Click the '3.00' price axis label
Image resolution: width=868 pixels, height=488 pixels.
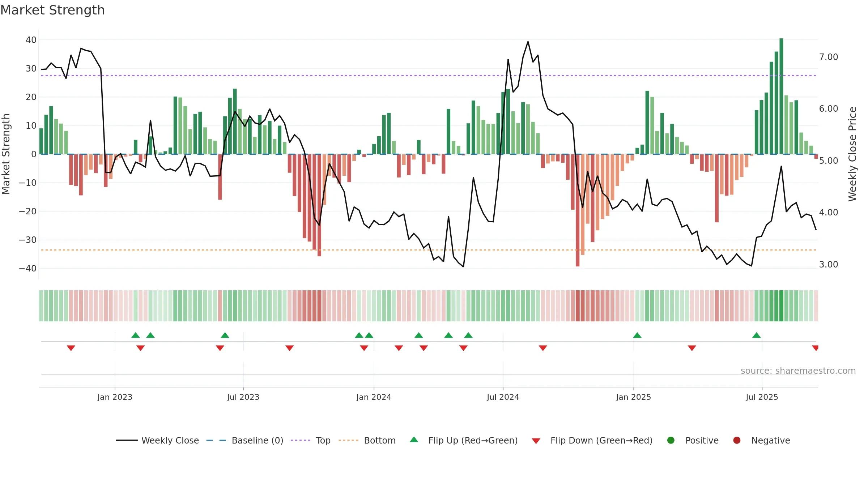829,265
